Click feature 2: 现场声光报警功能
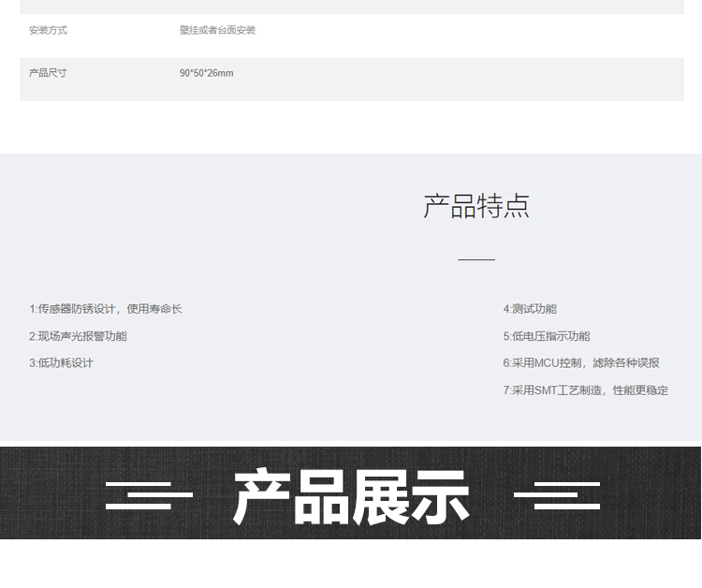 (78, 336)
